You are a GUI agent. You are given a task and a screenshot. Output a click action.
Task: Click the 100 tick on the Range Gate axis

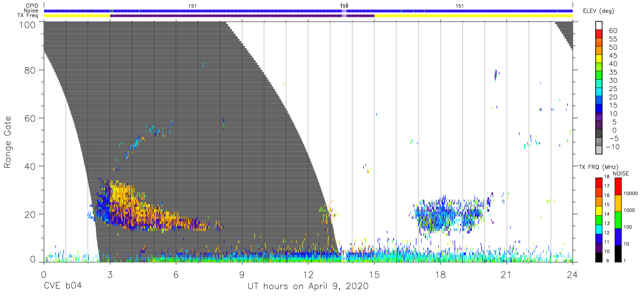tap(27, 24)
